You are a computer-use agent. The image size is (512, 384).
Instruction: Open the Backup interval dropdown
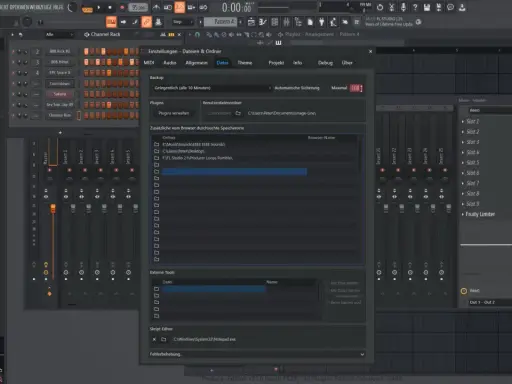click(x=212, y=88)
